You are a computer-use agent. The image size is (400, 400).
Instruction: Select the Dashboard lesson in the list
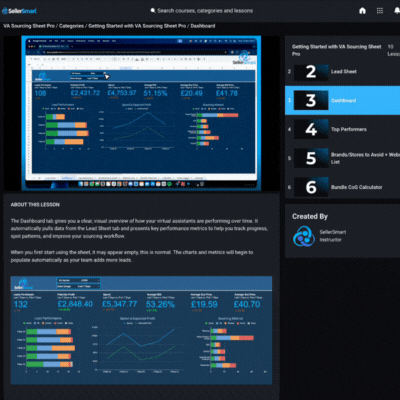coord(342,100)
